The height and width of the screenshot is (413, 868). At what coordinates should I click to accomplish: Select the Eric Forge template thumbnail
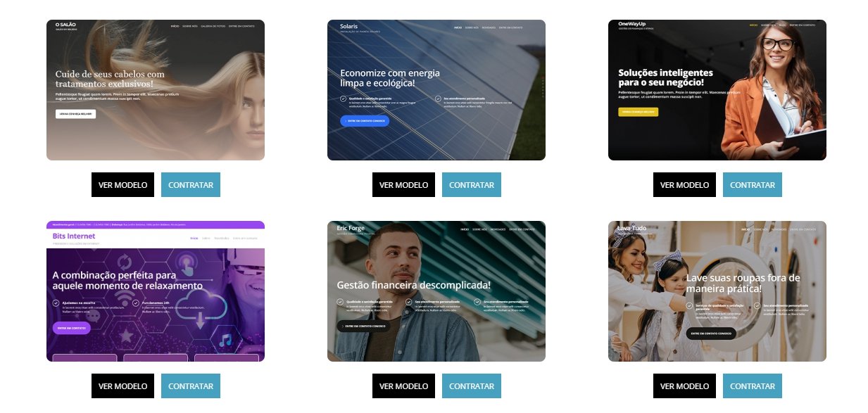coord(436,291)
